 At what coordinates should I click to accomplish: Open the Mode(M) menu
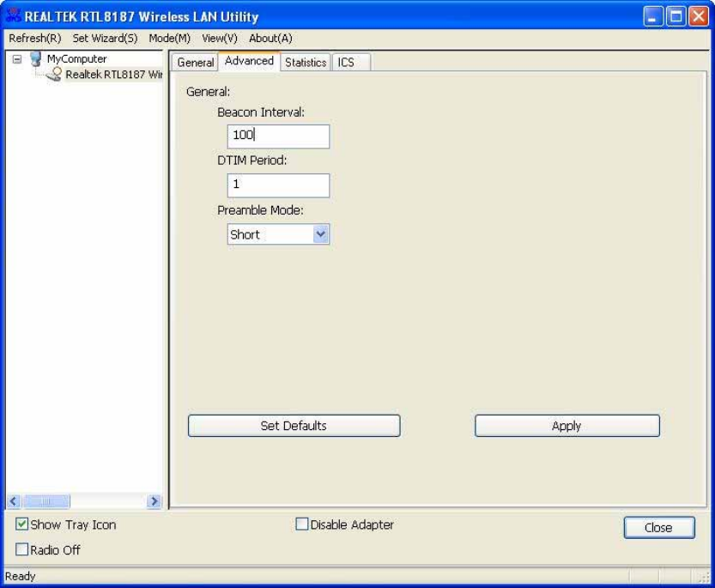pos(170,39)
